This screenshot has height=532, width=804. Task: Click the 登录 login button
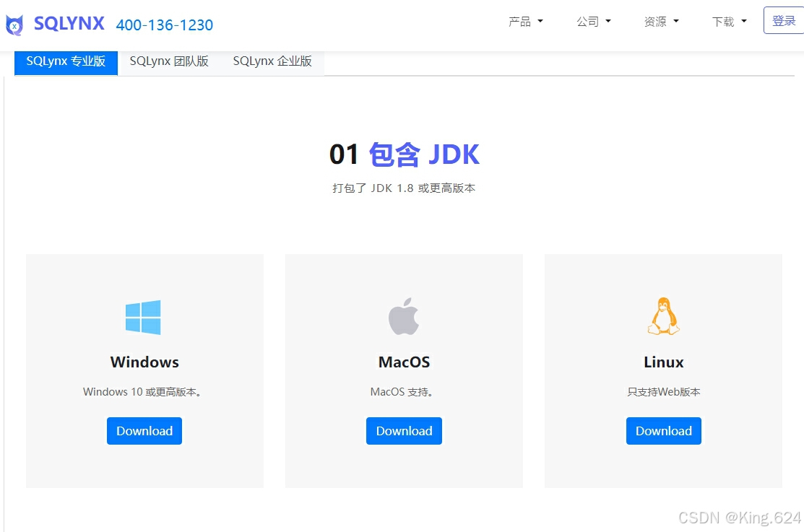(x=784, y=20)
